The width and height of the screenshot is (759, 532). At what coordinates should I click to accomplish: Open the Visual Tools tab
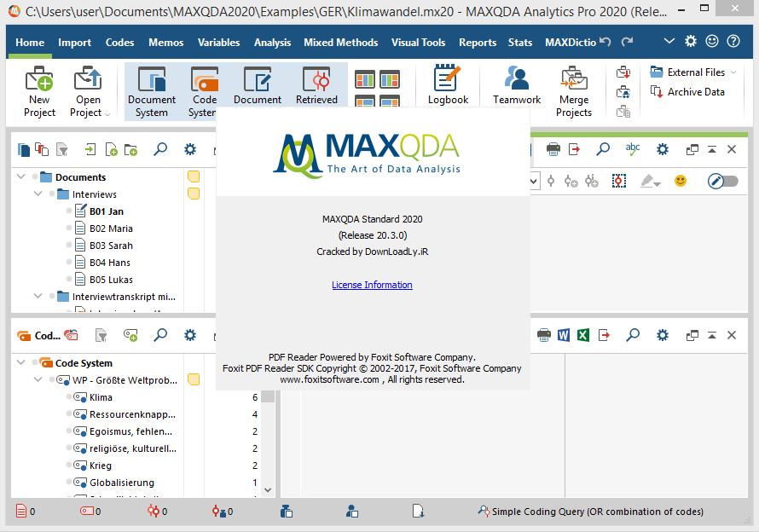pos(418,43)
